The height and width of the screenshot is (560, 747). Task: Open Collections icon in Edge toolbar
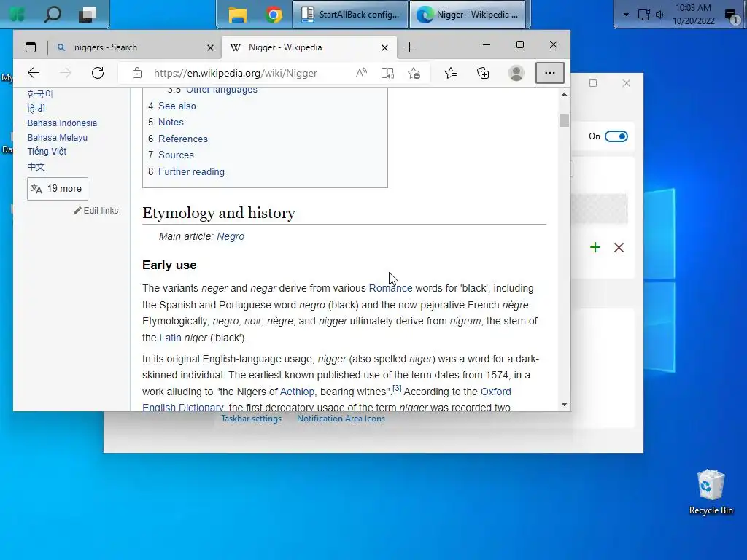[483, 73]
